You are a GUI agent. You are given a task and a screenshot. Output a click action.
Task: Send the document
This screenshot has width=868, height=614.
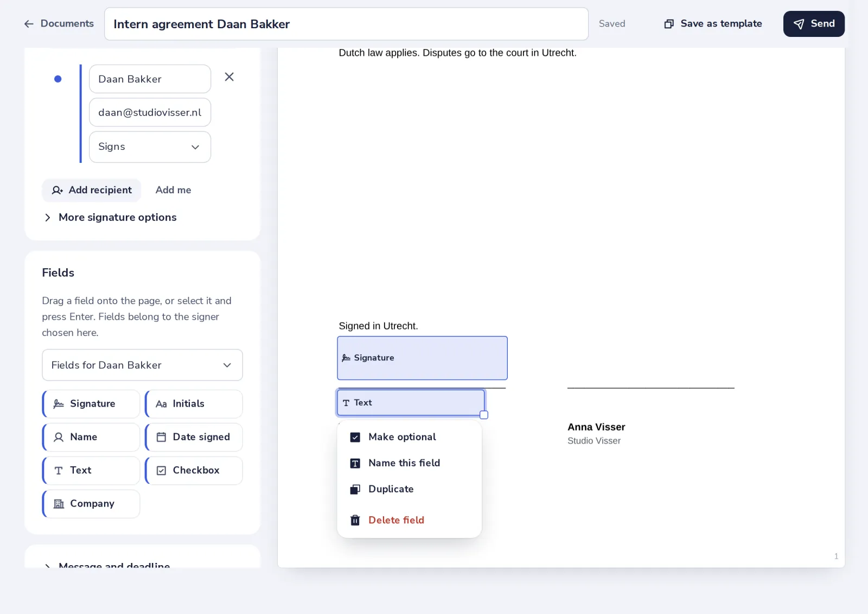tap(814, 24)
